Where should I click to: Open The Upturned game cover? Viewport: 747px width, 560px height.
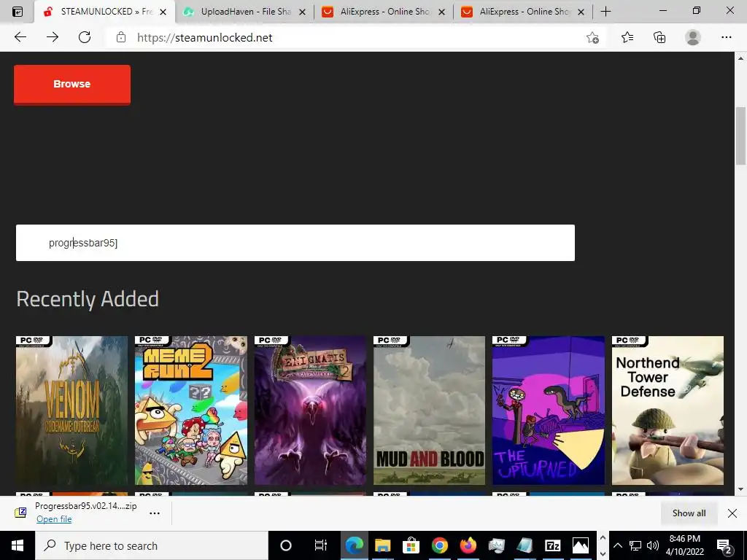coord(549,411)
